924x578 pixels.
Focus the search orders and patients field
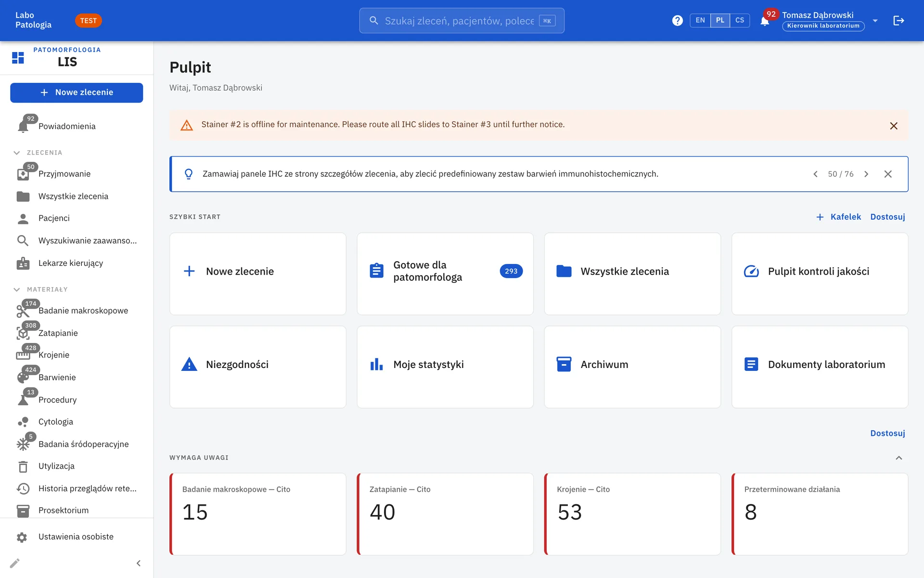point(462,21)
